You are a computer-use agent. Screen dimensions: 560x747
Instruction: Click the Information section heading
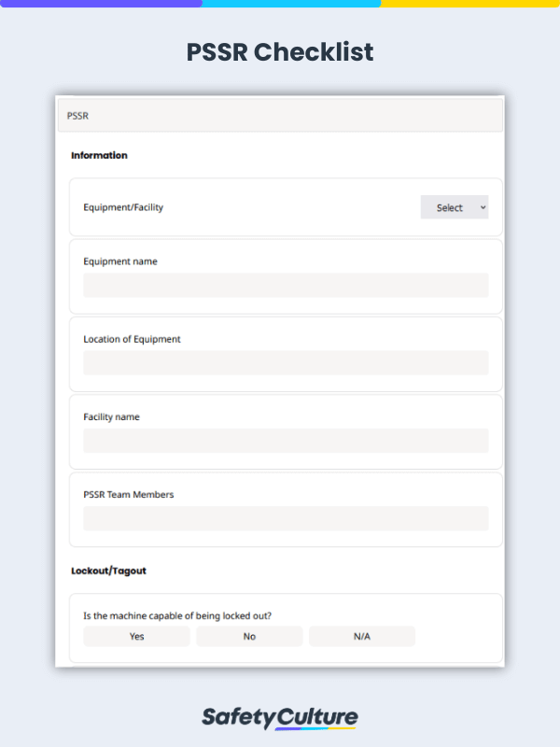[x=98, y=155]
